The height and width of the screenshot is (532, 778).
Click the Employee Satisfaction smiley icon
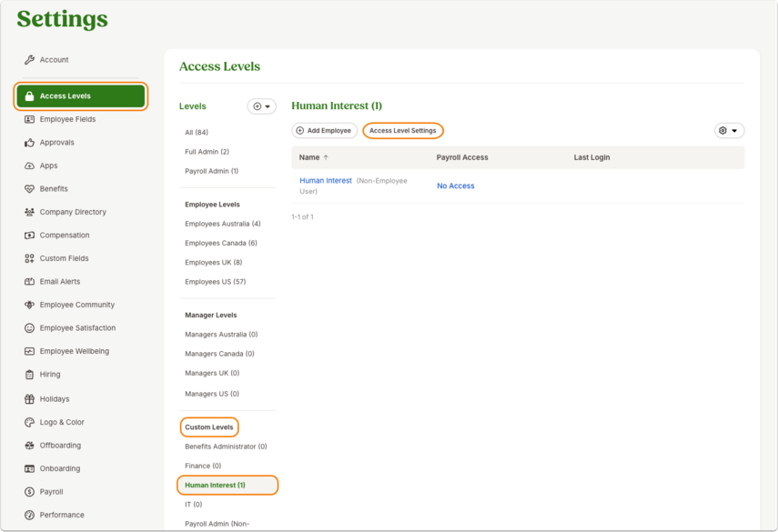(29, 328)
